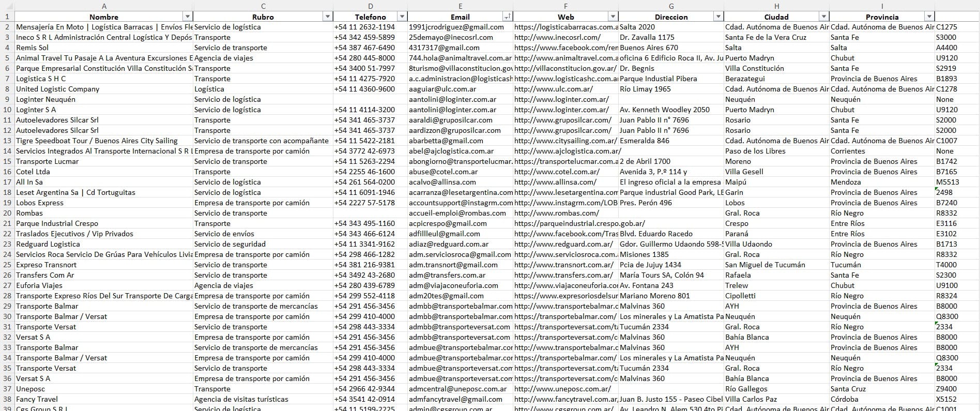Select row 12 by its row number
This screenshot has width=980, height=411.
7,130
